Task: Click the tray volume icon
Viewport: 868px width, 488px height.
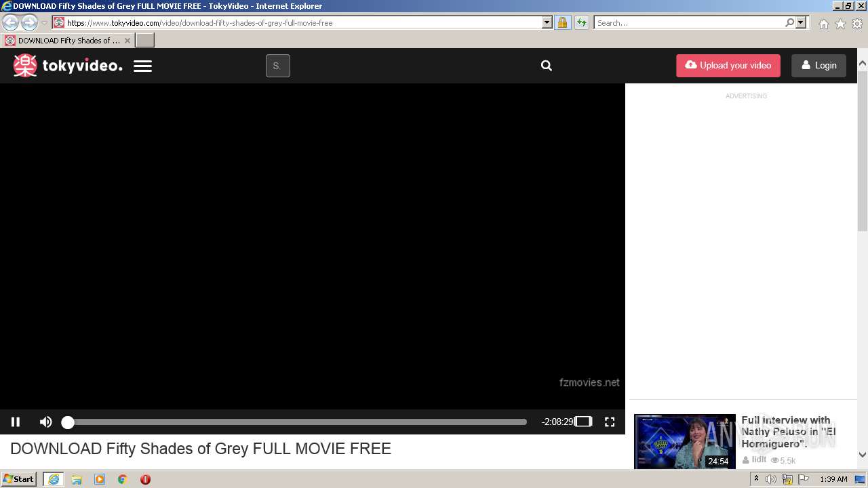Action: pos(771,479)
